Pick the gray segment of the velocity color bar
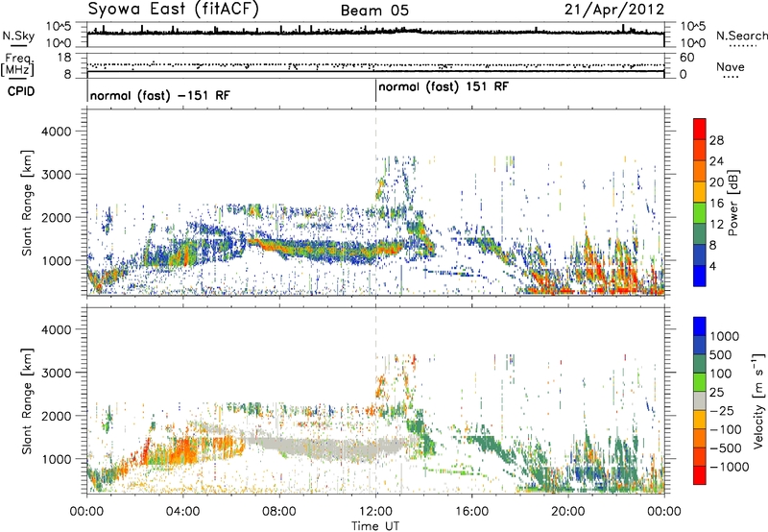The width and height of the screenshot is (768, 532). [700, 400]
